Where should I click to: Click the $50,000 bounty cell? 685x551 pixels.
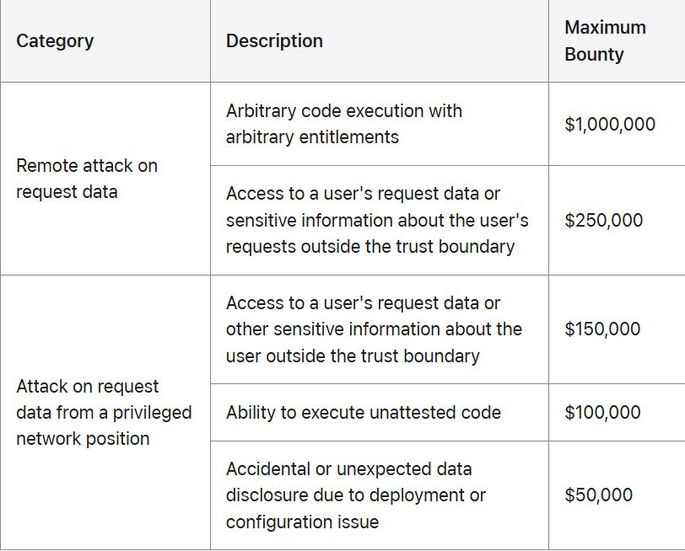[x=598, y=495]
